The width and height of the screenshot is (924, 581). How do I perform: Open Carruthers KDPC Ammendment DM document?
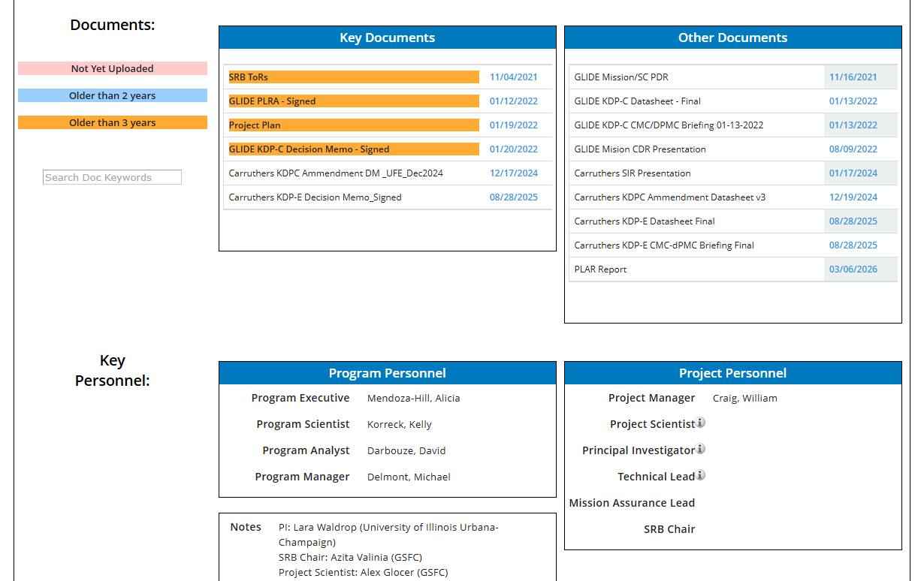[x=336, y=173]
